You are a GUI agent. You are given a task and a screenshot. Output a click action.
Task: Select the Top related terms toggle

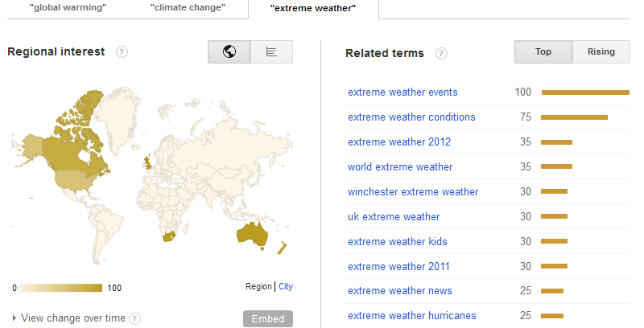[543, 52]
